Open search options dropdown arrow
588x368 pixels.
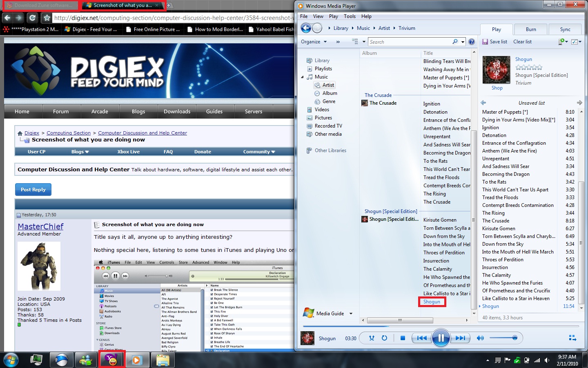tap(463, 42)
